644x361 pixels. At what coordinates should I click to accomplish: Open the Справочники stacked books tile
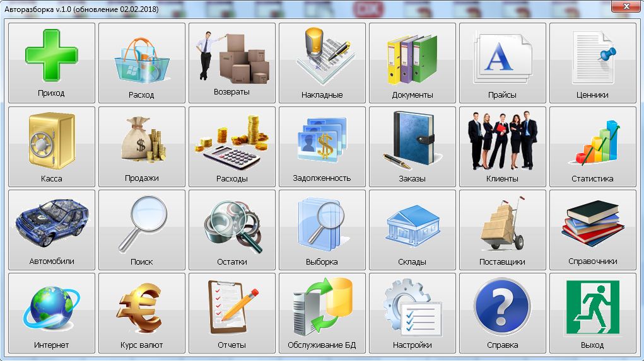coord(593,230)
